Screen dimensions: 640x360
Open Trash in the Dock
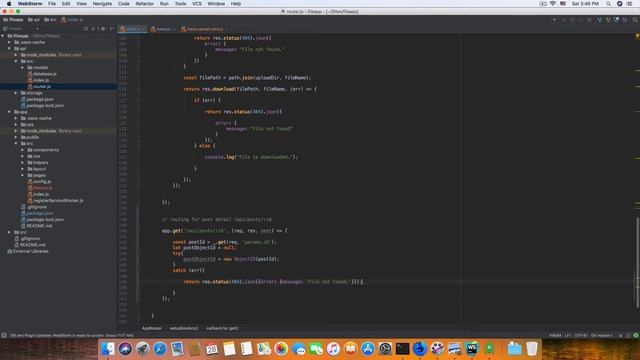coord(531,349)
